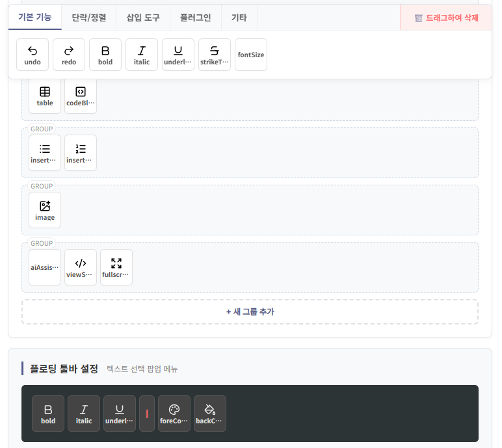Click the numbered list insert item
Screen dimensions: 502x448
[81, 153]
